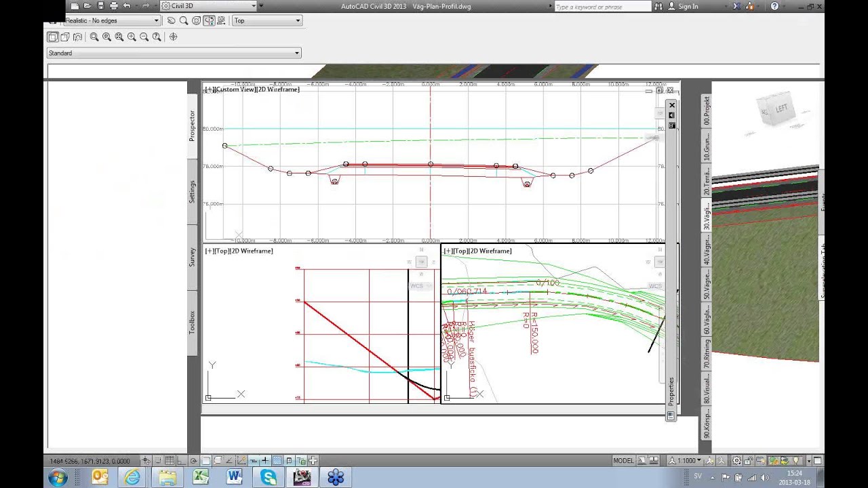Click the steering wheel compass icon
This screenshot has width=868, height=488.
click(x=173, y=37)
